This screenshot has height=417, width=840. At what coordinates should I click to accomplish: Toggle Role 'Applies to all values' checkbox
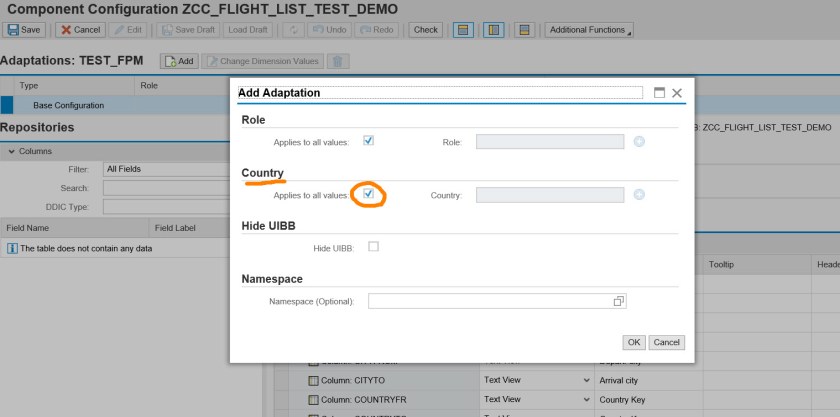click(x=368, y=140)
